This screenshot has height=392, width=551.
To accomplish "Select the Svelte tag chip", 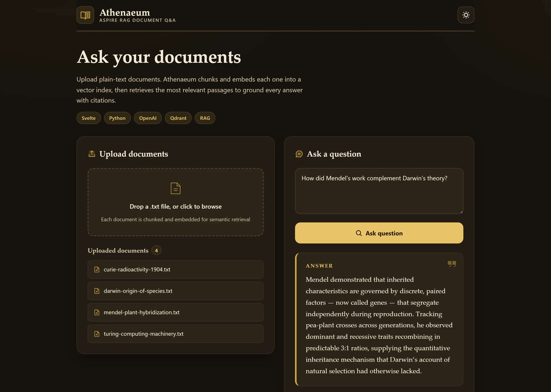I will (89, 118).
